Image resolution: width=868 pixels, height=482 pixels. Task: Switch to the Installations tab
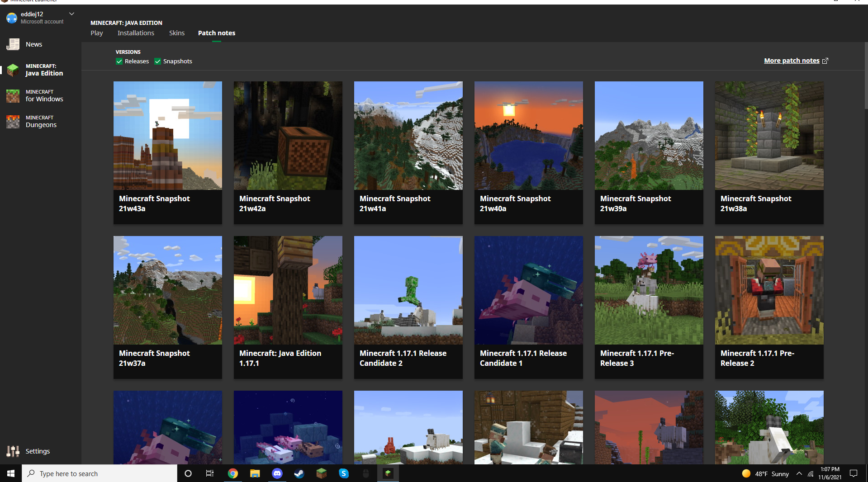pos(136,33)
